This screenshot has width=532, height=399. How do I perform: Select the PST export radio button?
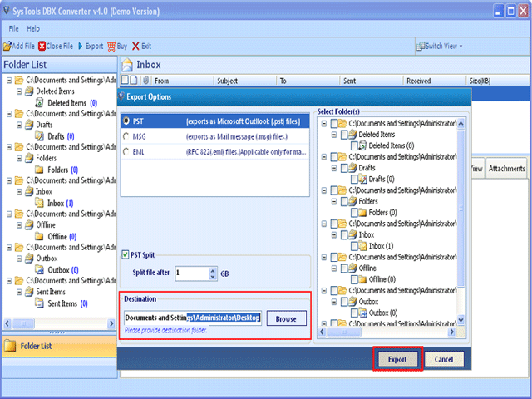126,121
